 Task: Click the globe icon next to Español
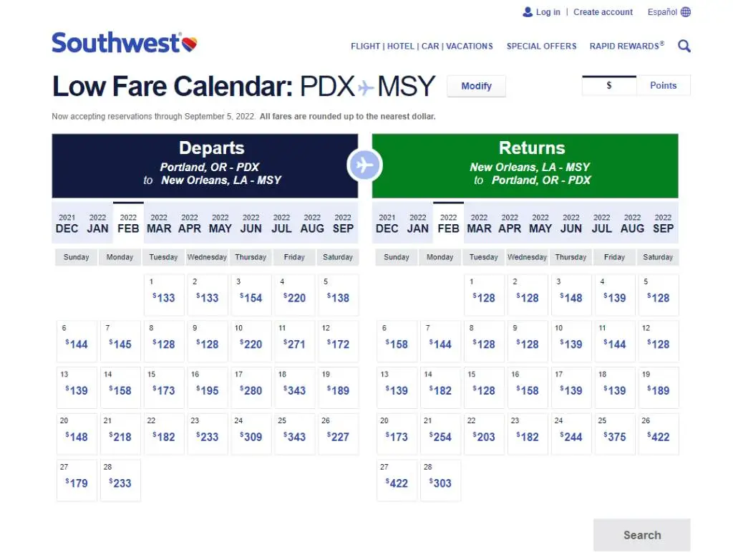pyautogui.click(x=686, y=11)
